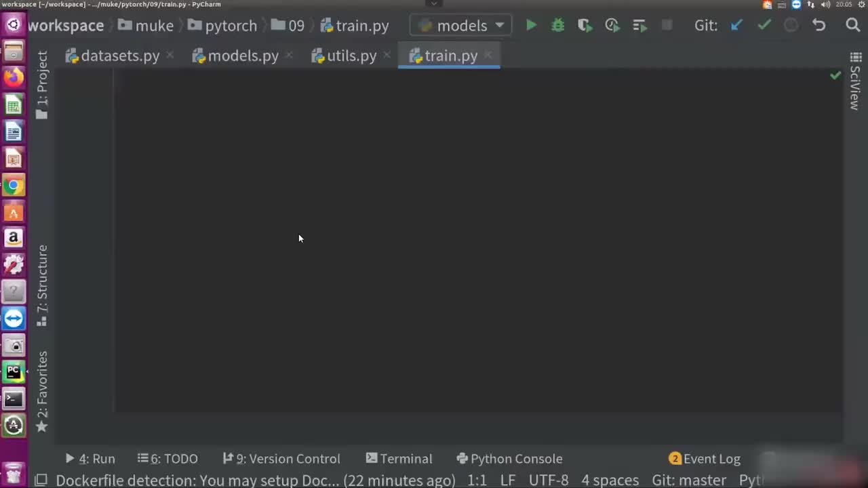The image size is (868, 488).
Task: Click the PyCharm icon in the launcher
Action: [x=14, y=372]
